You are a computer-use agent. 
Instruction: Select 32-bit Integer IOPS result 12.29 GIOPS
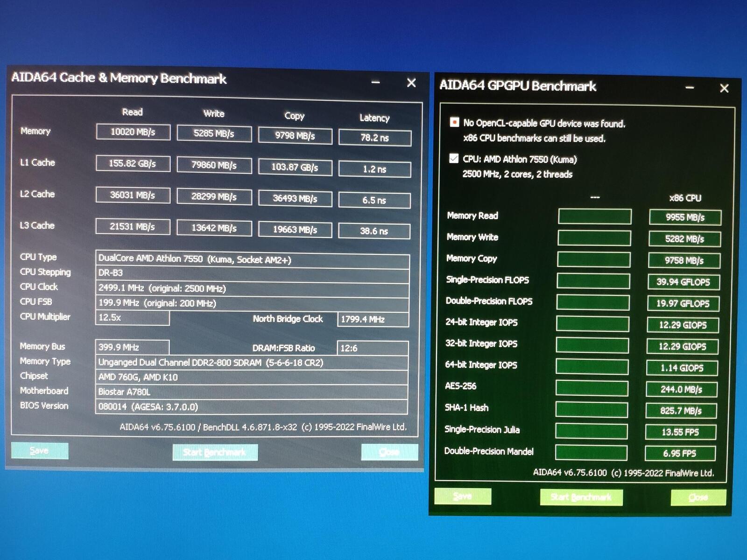682,346
